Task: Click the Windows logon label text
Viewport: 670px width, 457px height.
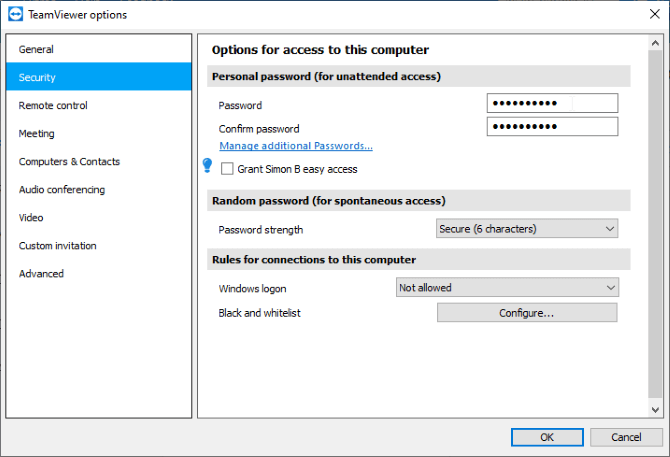Action: click(252, 289)
